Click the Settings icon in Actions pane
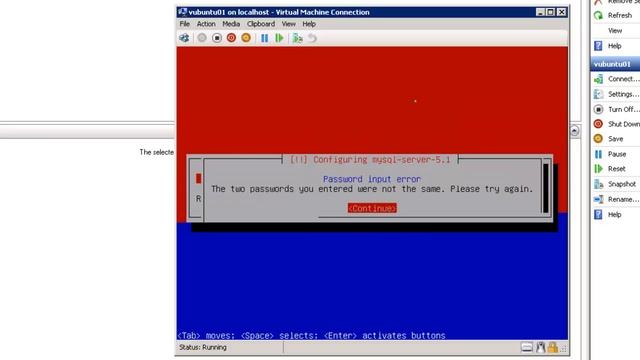The width and height of the screenshot is (640, 360). click(598, 94)
